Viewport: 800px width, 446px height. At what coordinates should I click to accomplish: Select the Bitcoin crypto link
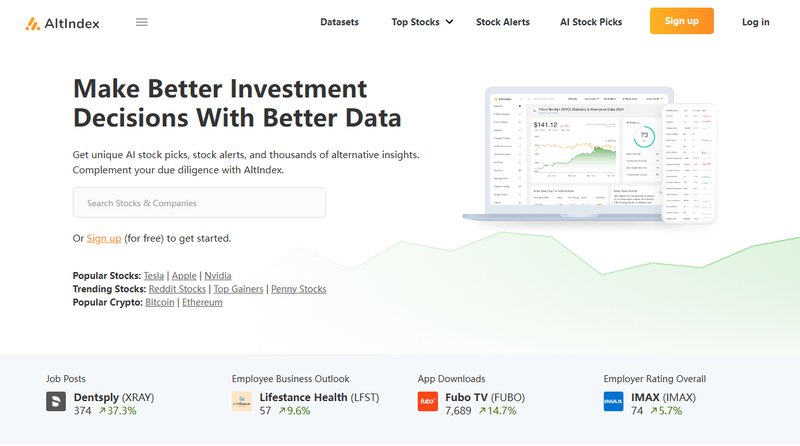tap(160, 302)
